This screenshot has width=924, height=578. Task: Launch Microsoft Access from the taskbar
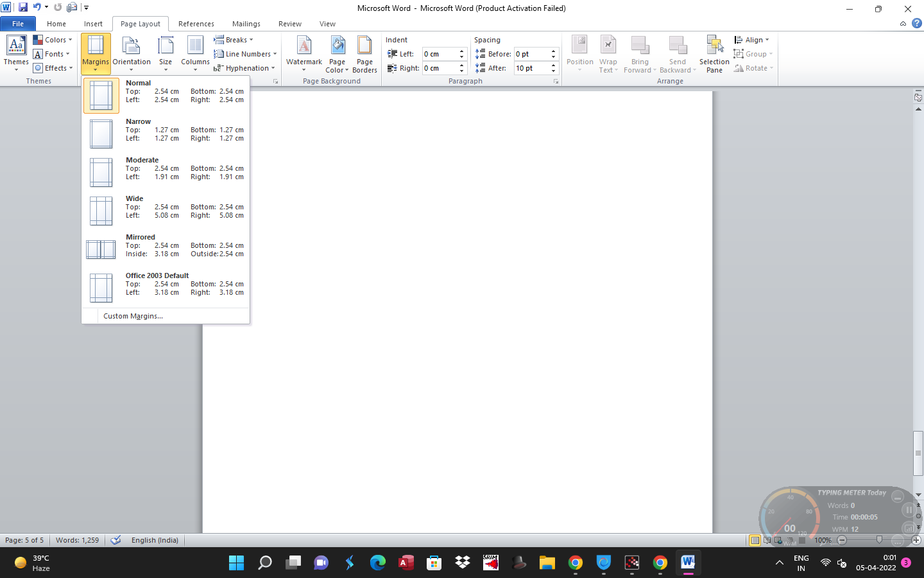click(406, 563)
